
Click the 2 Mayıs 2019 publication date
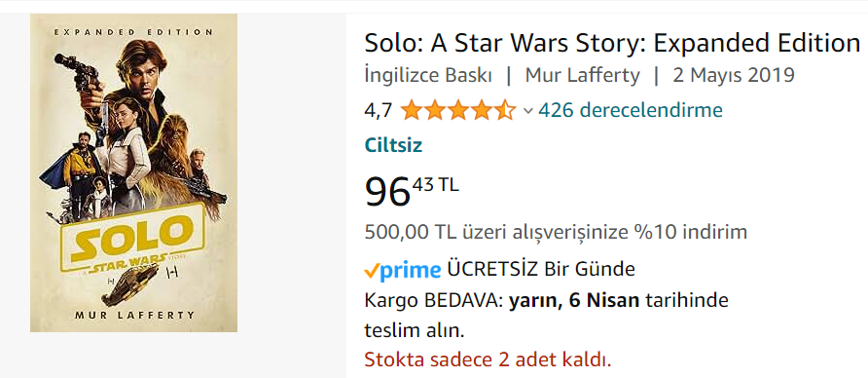tap(734, 75)
